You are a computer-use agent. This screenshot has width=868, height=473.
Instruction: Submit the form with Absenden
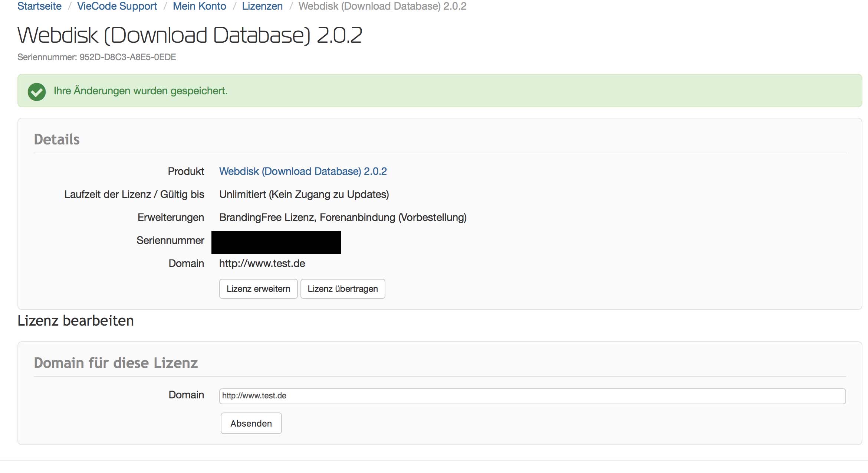[251, 423]
